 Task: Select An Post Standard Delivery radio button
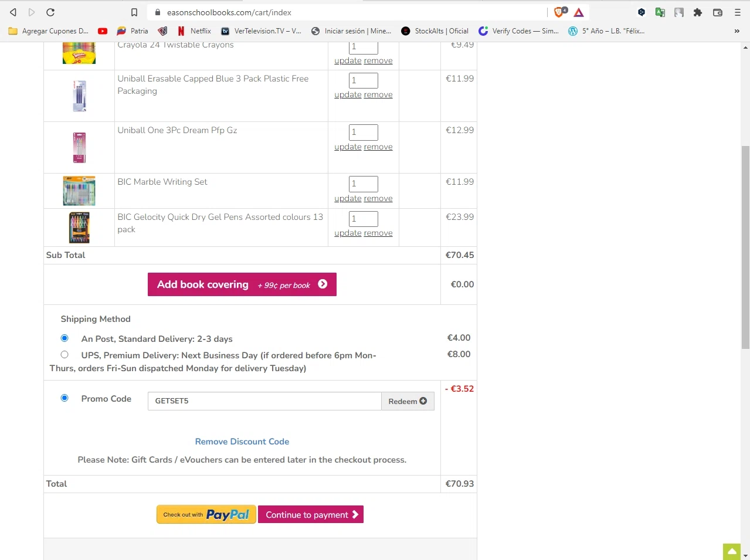[x=65, y=338]
